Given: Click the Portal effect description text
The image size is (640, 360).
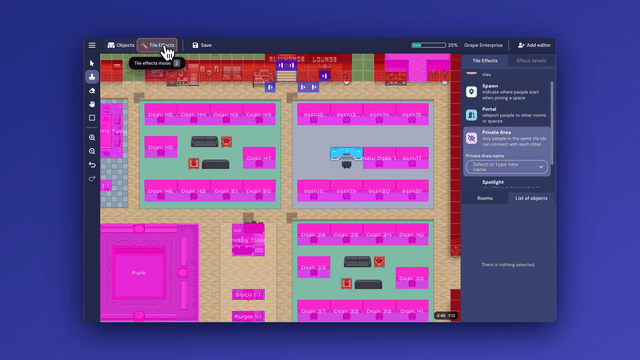Looking at the screenshot, I should pos(514,118).
